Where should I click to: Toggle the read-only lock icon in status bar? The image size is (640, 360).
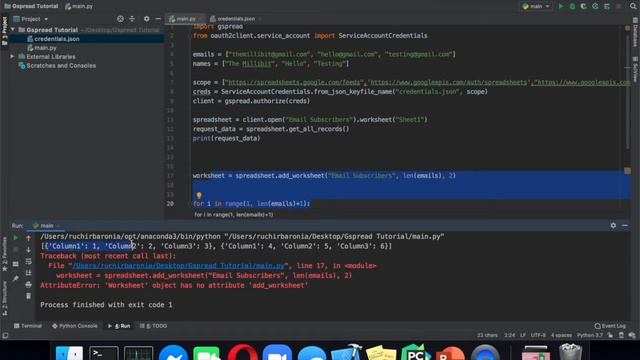click(x=610, y=336)
